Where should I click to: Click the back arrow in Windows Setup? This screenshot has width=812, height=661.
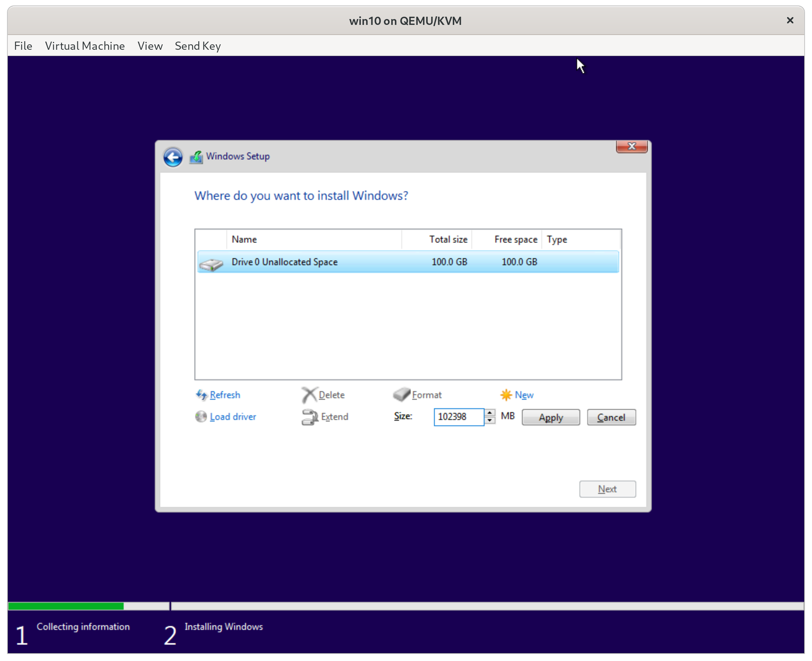(x=173, y=156)
